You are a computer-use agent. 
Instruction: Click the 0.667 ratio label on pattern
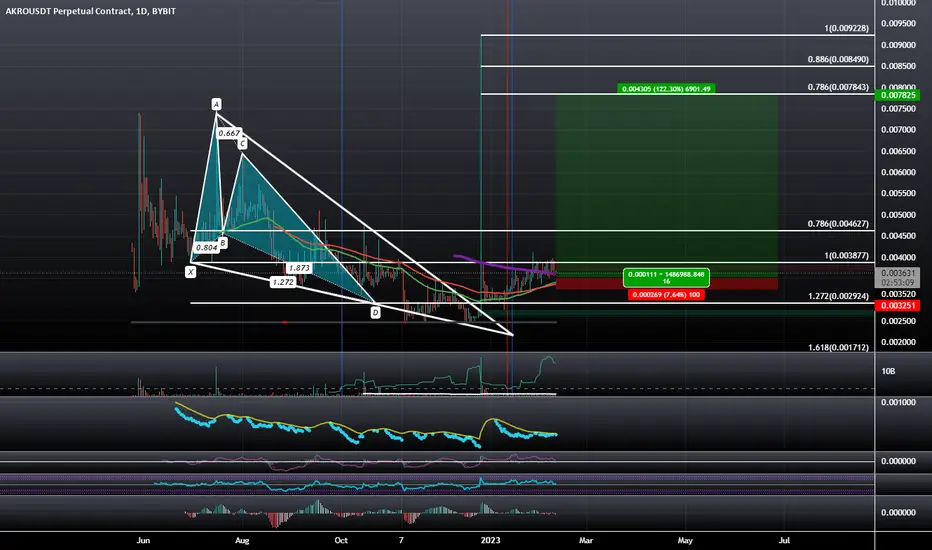[x=229, y=133]
